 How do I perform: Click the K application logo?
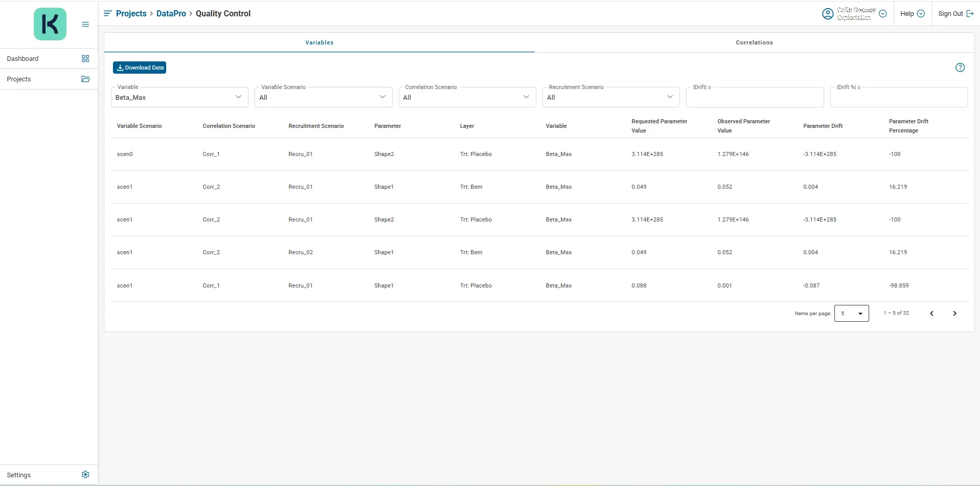pyautogui.click(x=50, y=24)
